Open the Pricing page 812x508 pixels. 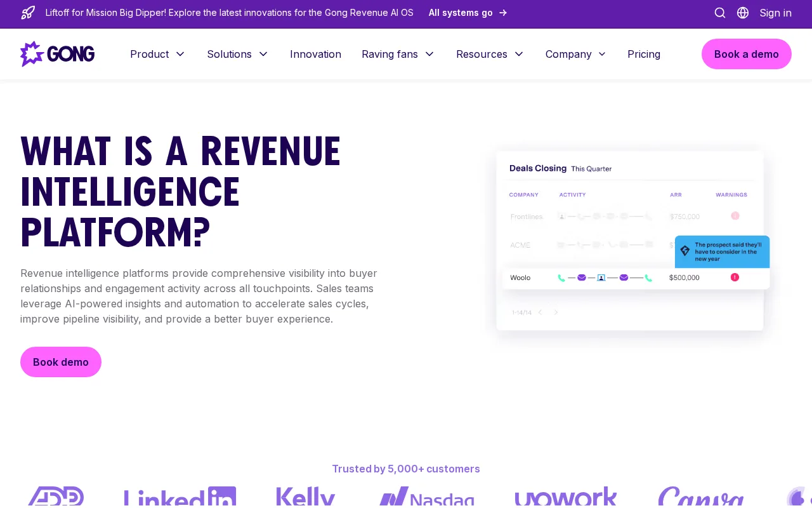(644, 54)
